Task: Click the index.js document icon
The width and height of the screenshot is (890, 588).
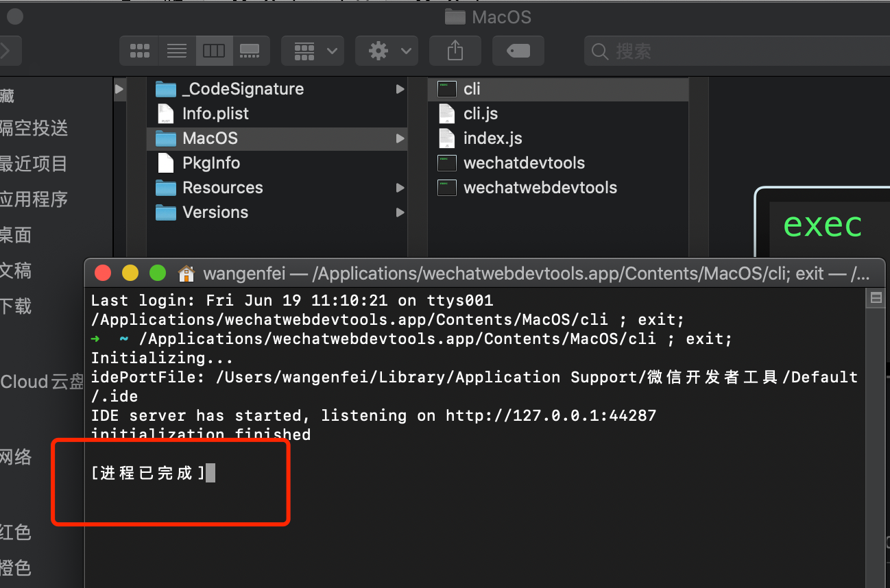Action: point(446,138)
